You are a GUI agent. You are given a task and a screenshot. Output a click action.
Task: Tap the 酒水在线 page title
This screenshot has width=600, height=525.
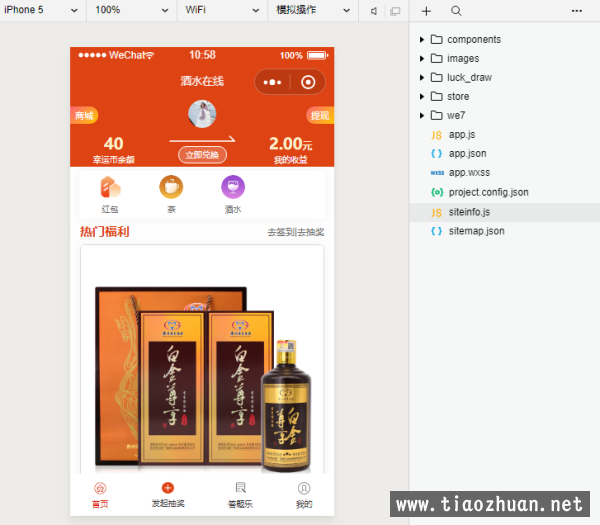point(202,81)
